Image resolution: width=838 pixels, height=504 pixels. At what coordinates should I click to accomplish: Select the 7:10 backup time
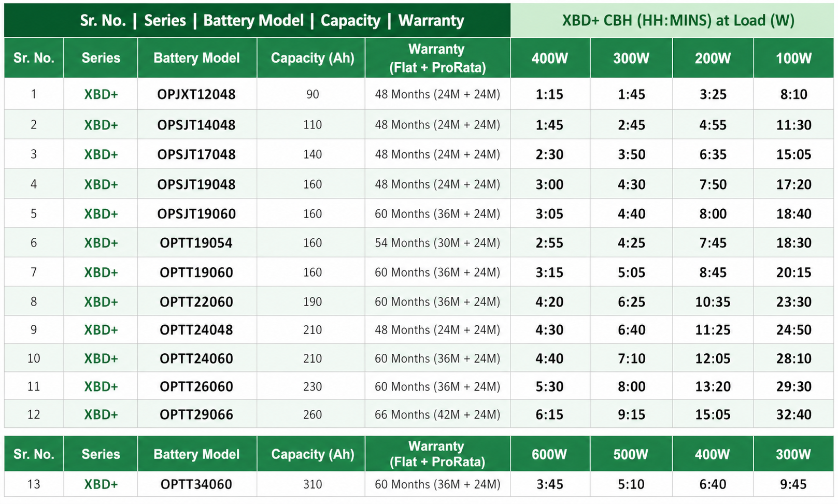(631, 358)
